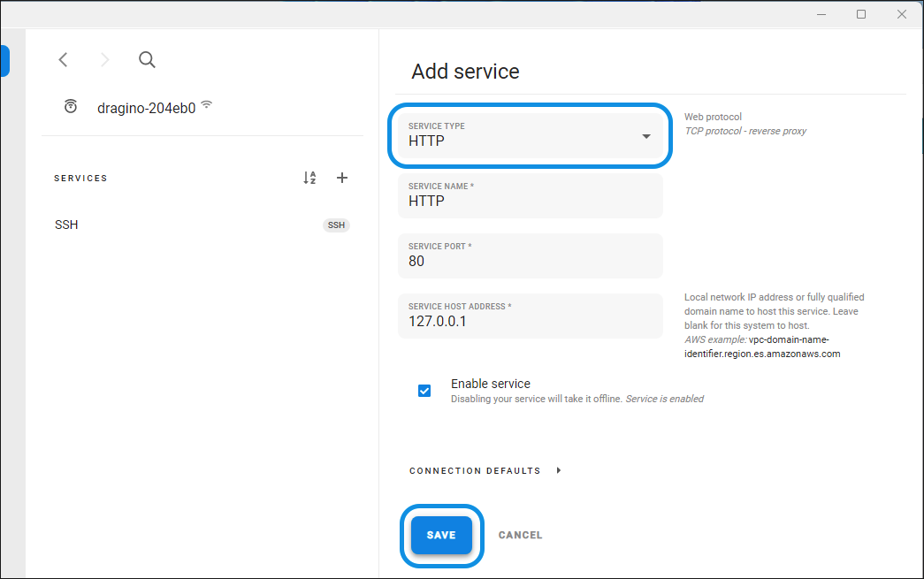Close the application window
This screenshot has height=579, width=924.
point(902,14)
